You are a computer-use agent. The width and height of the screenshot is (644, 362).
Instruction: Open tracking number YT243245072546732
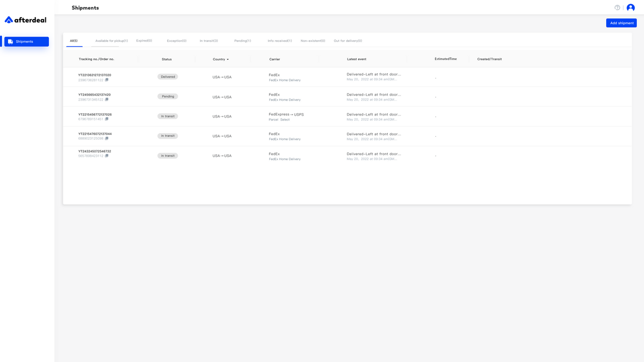(95, 151)
